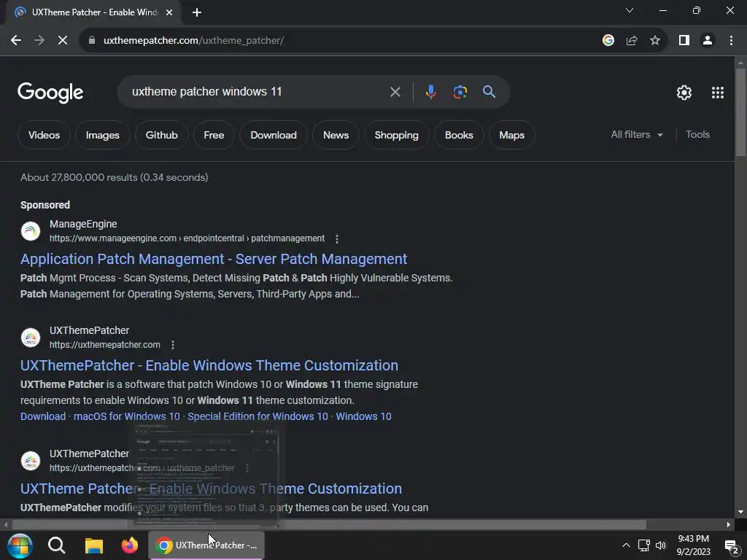This screenshot has height=560, width=747.
Task: Bookmark this tab with the star icon
Action: pyautogui.click(x=655, y=41)
